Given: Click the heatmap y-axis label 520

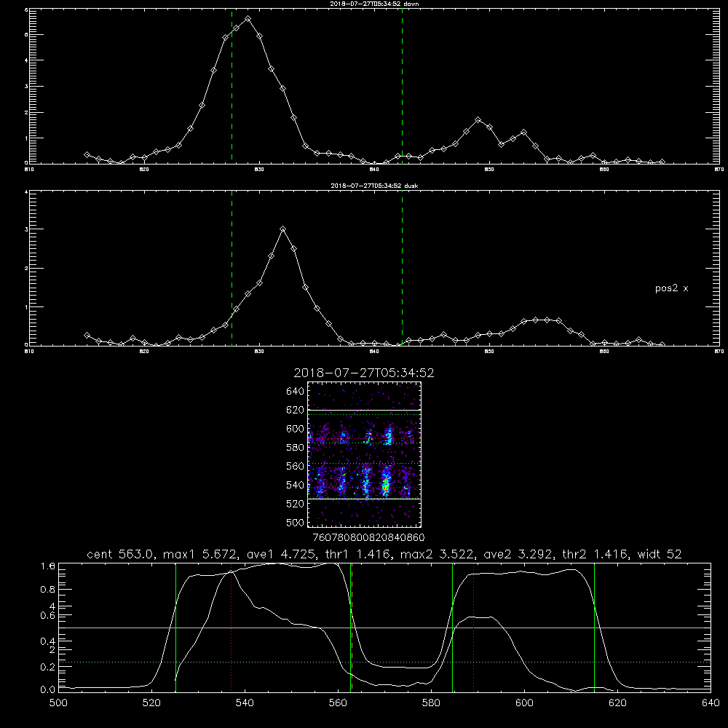Looking at the screenshot, I should 296,504.
